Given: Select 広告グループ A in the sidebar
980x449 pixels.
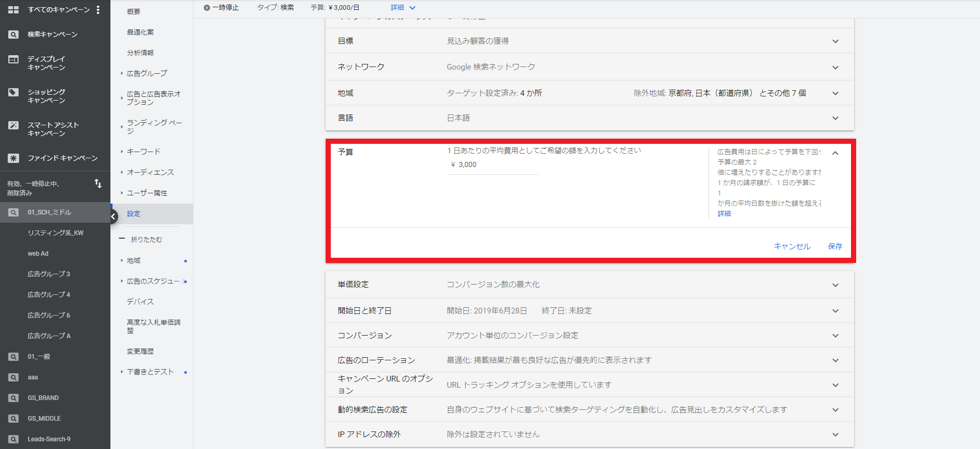Looking at the screenshot, I should click(49, 336).
